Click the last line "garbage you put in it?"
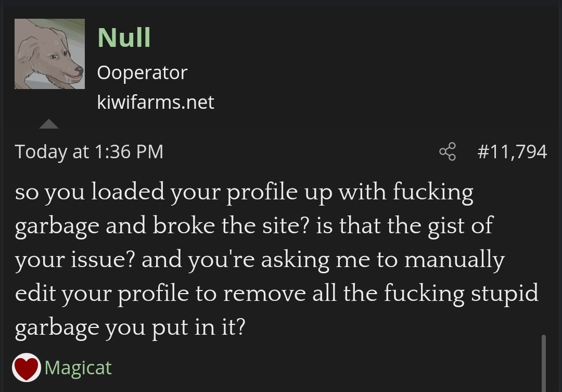 [130, 328]
